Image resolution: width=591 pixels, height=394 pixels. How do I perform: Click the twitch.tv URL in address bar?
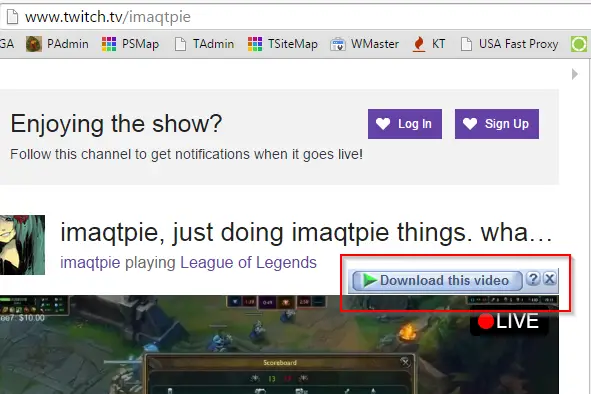[x=108, y=17]
